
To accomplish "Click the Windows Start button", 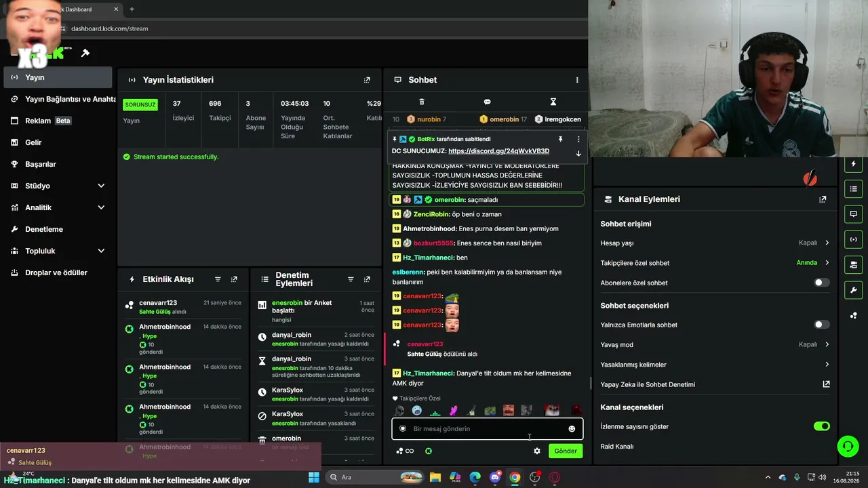I will point(314,477).
